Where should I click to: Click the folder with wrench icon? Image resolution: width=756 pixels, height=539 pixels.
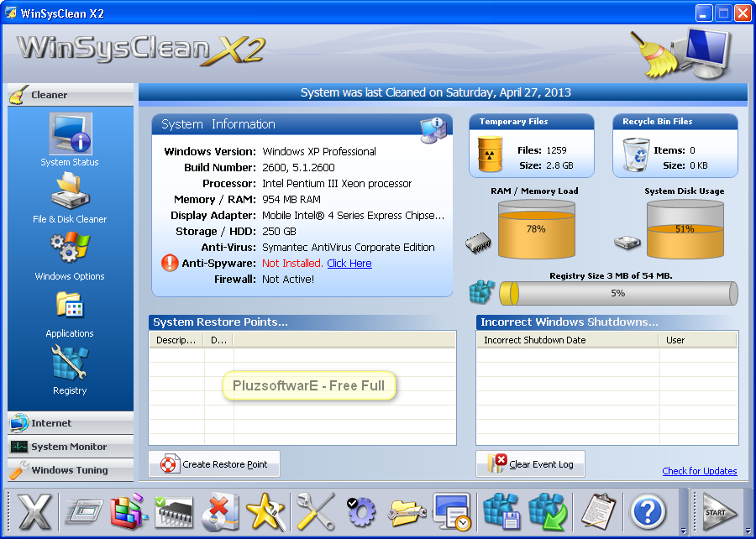[x=407, y=512]
